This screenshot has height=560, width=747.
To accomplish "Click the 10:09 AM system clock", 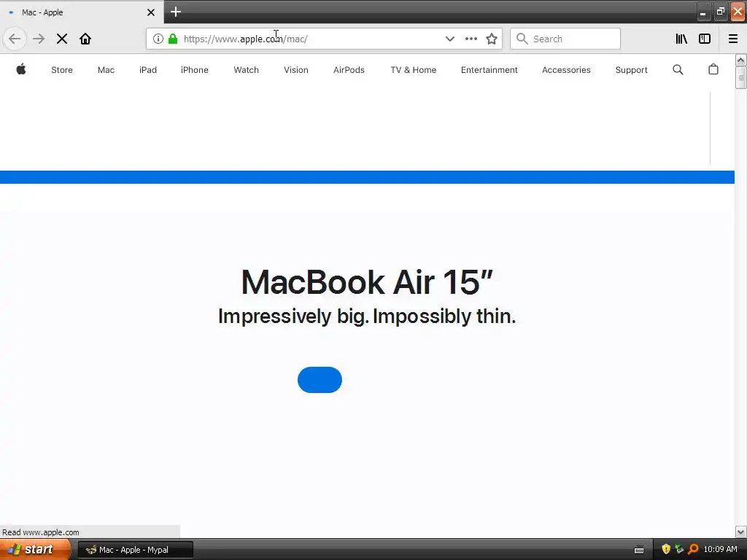I will (720, 550).
